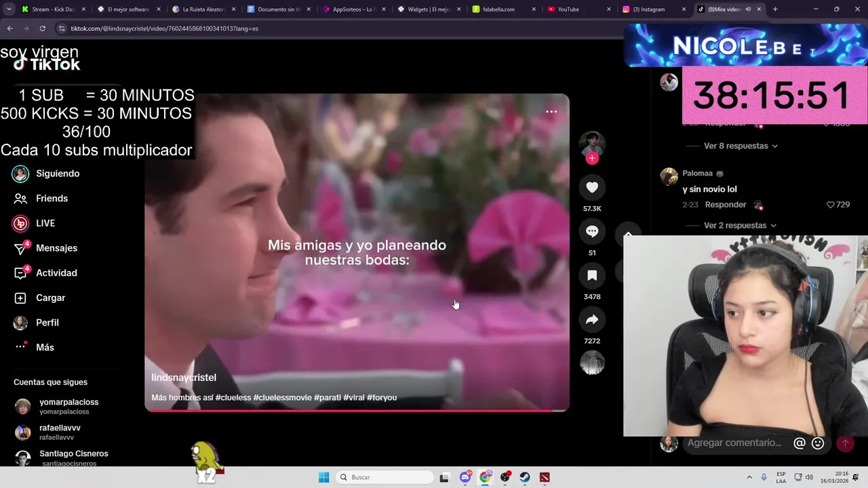868x488 pixels.
Task: Open the #foryou hashtag
Action: tap(382, 398)
